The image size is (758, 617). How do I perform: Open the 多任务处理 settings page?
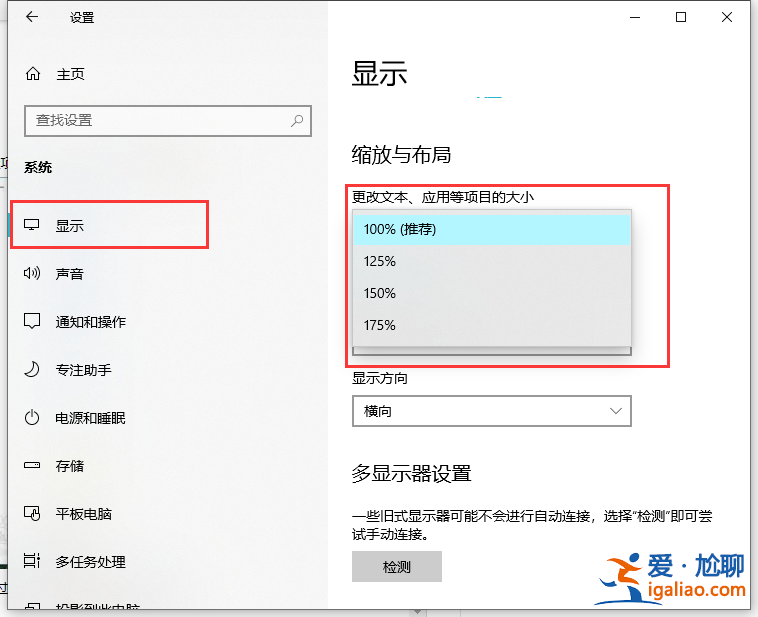90,562
